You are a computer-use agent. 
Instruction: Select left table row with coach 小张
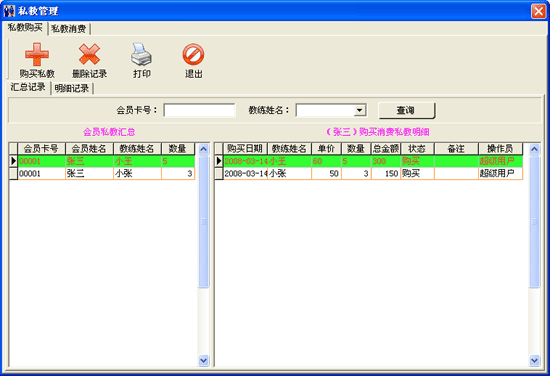(102, 174)
